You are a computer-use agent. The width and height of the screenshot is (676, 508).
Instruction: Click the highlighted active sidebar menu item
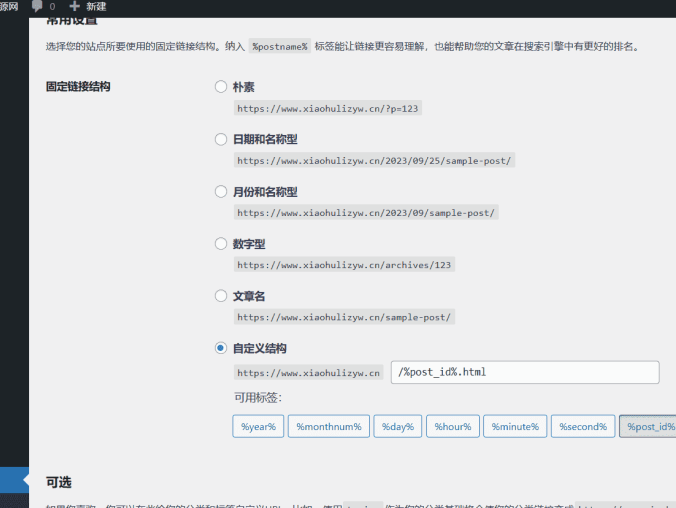[14, 480]
